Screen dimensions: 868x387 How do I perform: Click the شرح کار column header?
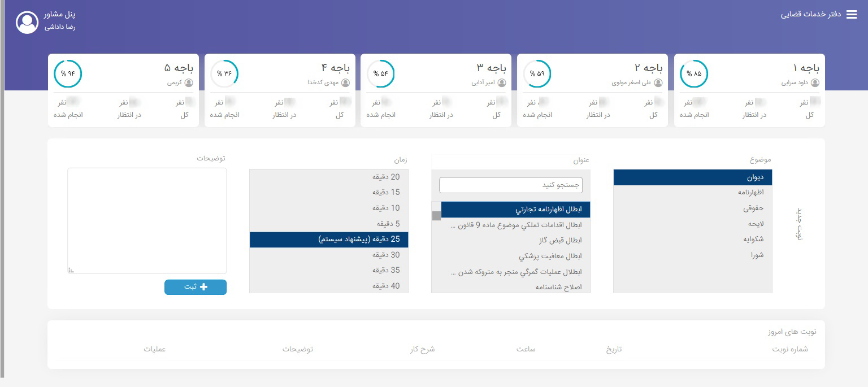click(x=423, y=349)
